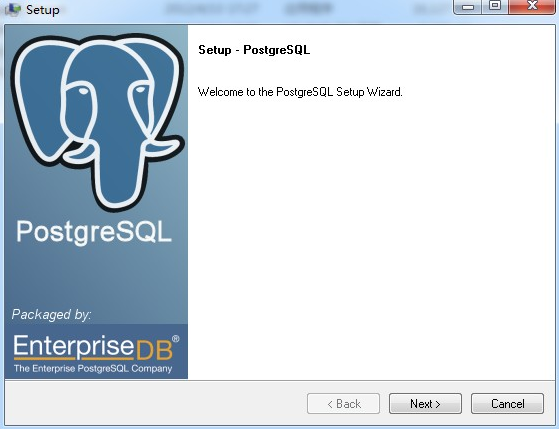Image resolution: width=559 pixels, height=429 pixels.
Task: Maximize the Setup window
Action: point(495,6)
